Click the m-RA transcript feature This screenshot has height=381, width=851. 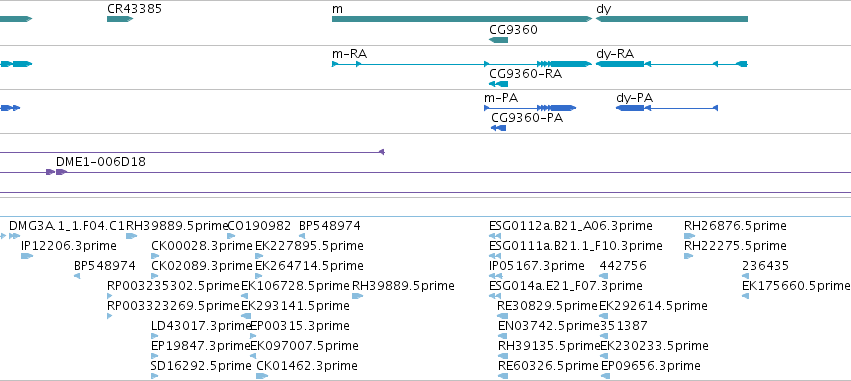coord(462,64)
